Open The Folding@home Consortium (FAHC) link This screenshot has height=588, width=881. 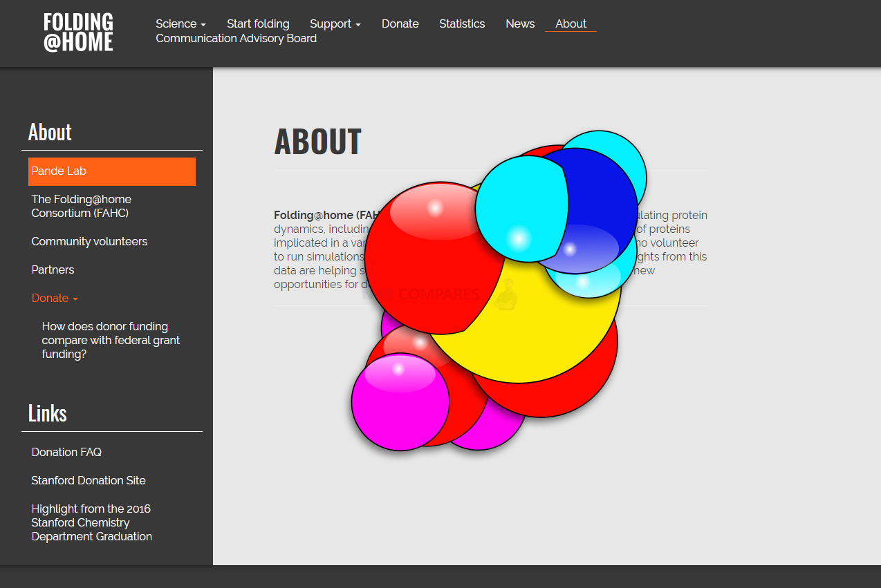click(82, 206)
